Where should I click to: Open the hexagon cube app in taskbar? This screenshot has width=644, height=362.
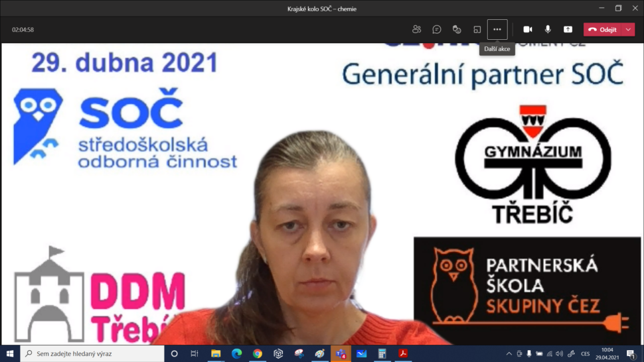click(278, 353)
